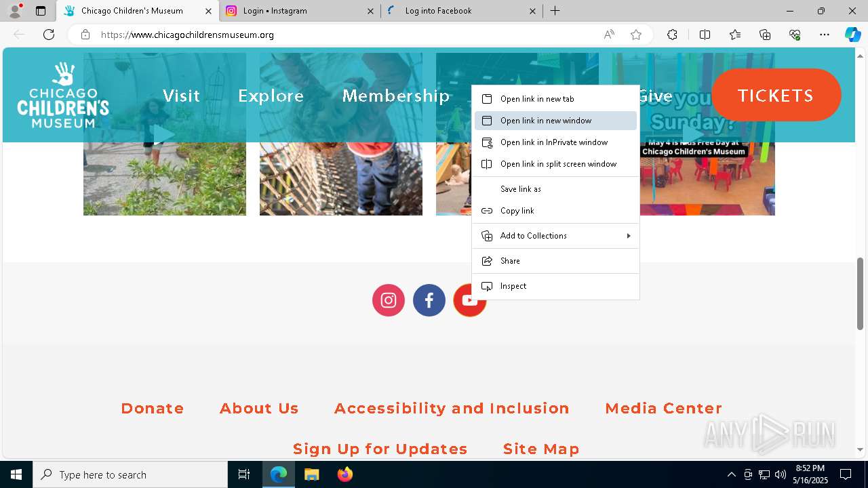Viewport: 868px width, 488px height.
Task: Open the Instagram social icon
Action: pos(389,300)
